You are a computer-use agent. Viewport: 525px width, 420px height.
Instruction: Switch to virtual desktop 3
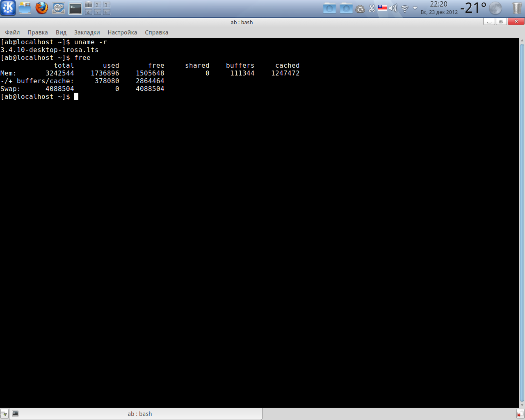tap(106, 5)
